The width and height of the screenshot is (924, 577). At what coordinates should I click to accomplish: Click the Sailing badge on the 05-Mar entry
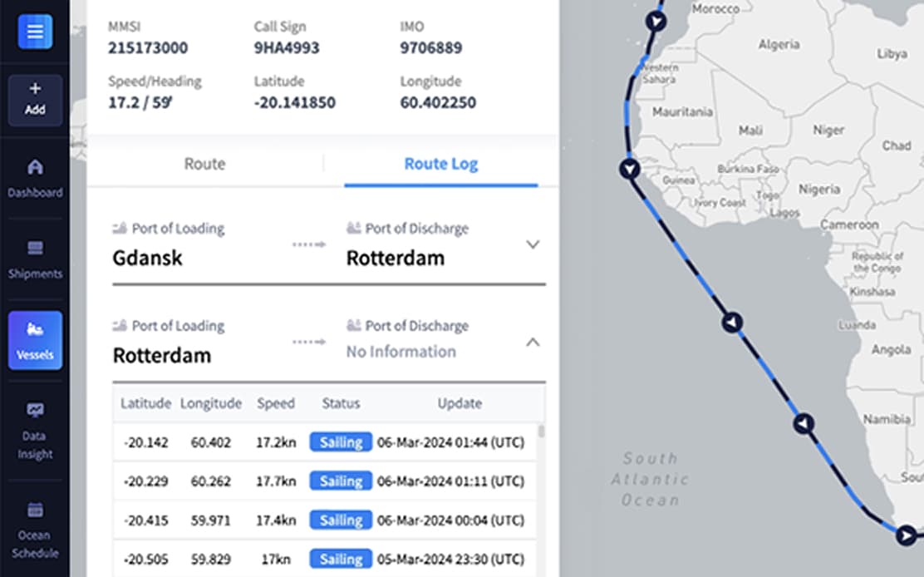pyautogui.click(x=340, y=559)
